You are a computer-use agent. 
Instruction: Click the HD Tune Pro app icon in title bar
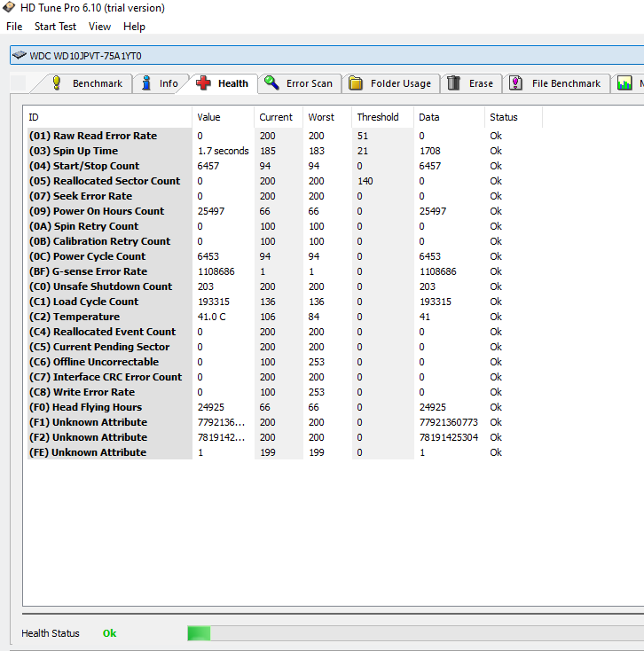pos(9,7)
